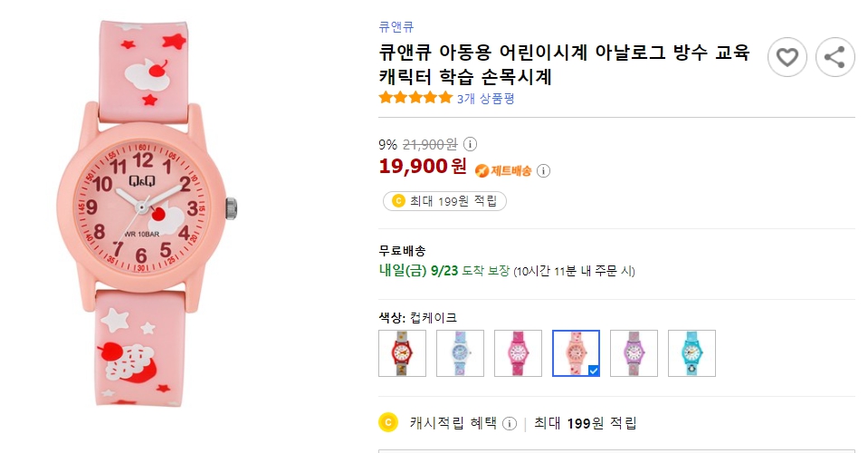
Task: Click the share icon button
Action: [x=835, y=58]
